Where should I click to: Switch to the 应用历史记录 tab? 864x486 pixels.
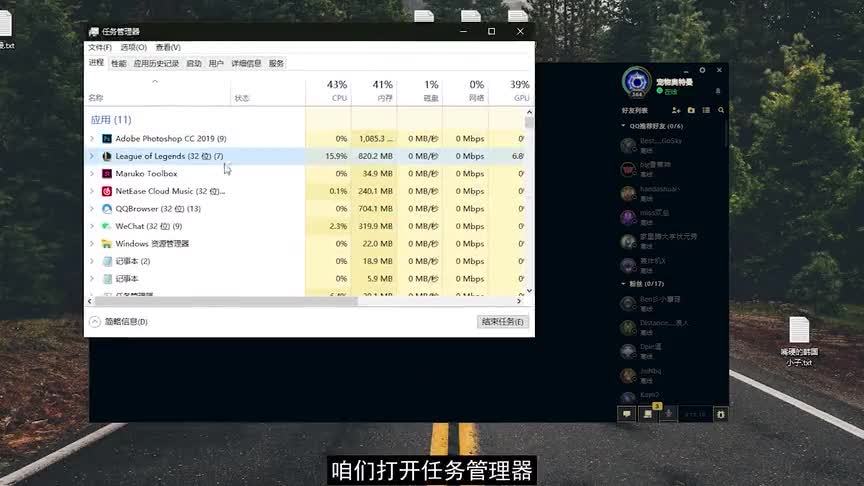point(156,63)
